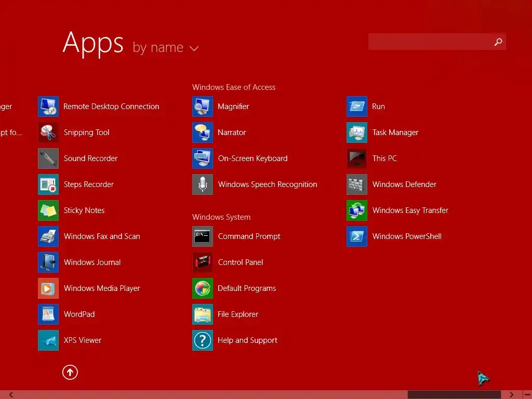Viewport: 532px width, 399px height.
Task: Launch Narrator icon
Action: coord(203,132)
